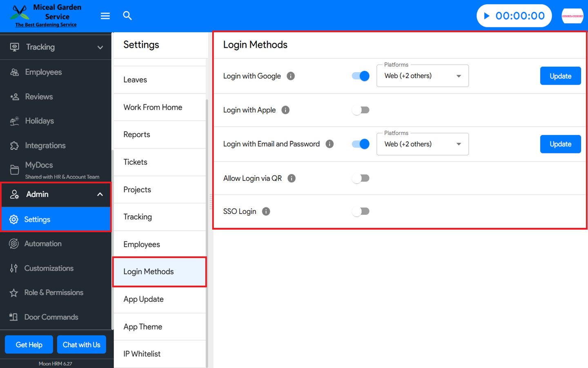Click Update button for Login with Google

click(x=560, y=76)
